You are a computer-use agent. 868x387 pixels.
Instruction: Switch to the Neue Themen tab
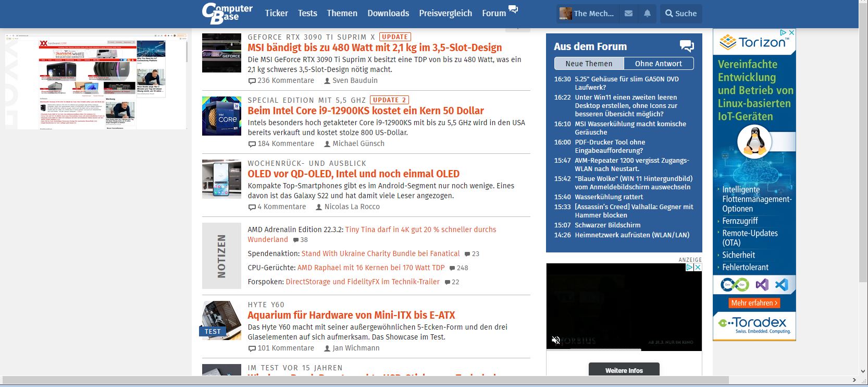tap(589, 64)
